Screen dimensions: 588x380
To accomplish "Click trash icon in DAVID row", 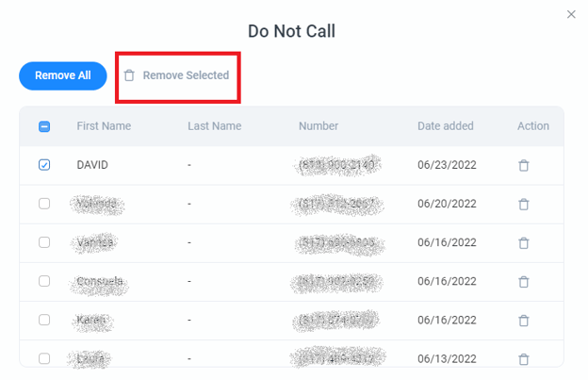I will [524, 165].
